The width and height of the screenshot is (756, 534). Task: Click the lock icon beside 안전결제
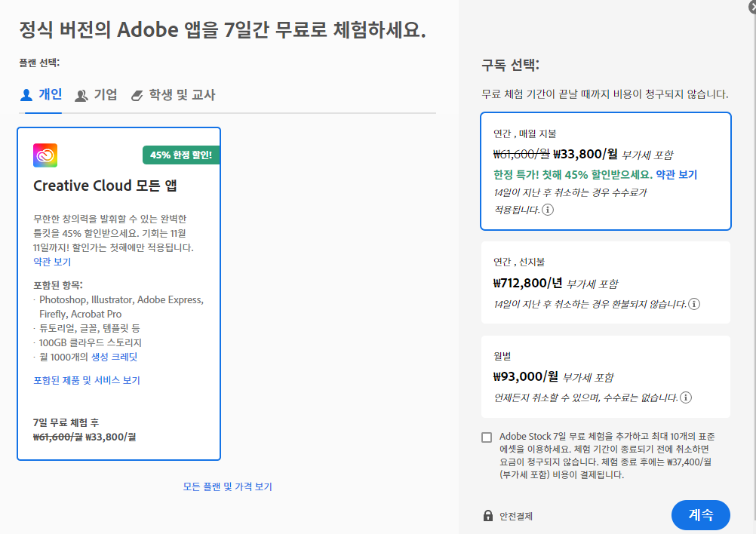pos(488,516)
